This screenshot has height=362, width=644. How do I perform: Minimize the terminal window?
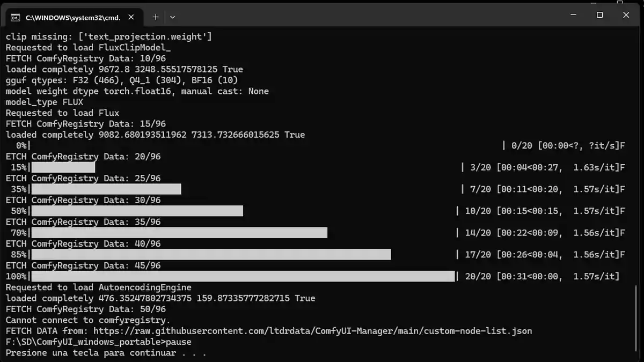tap(573, 15)
